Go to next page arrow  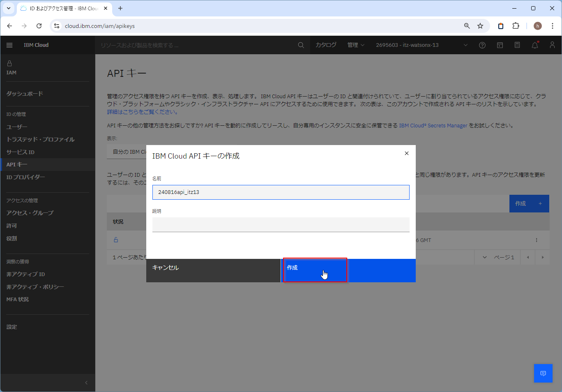click(543, 257)
